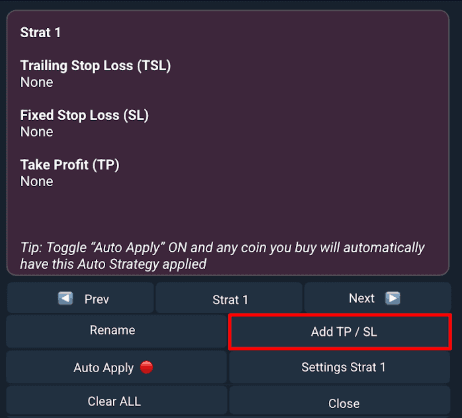Click the Auto Apply tip text
Viewport: 462px width, 418px height.
222,256
